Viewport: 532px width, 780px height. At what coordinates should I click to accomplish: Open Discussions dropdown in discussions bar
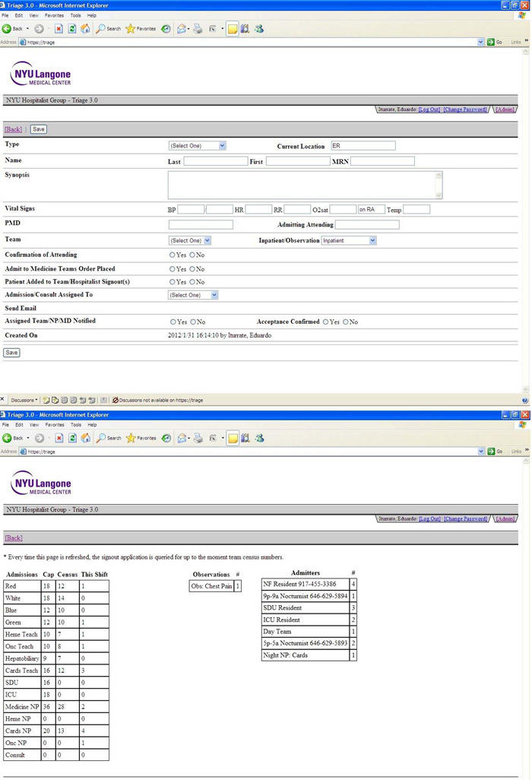[x=24, y=400]
